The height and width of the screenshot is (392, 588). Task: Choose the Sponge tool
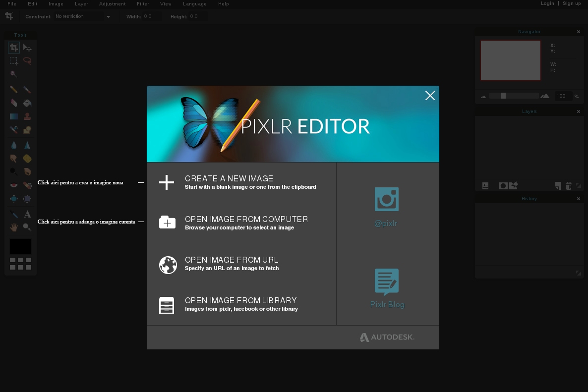tap(27, 159)
